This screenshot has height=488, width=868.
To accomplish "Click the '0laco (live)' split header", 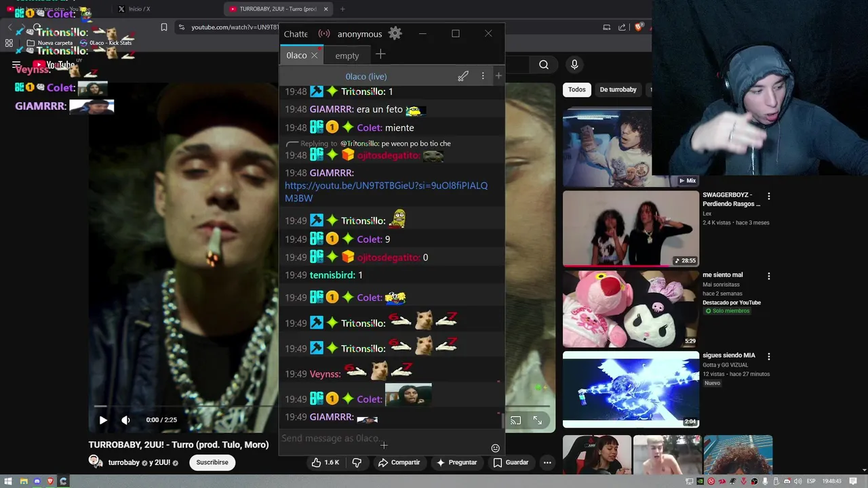I will [x=366, y=77].
